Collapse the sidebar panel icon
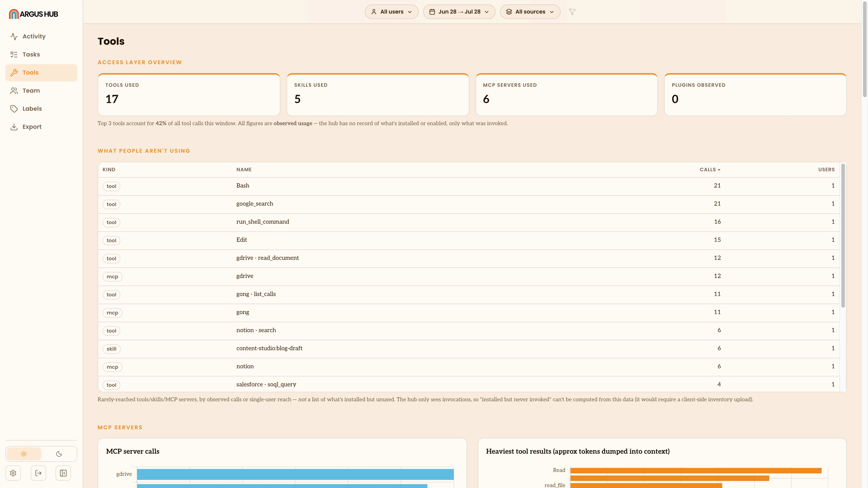 point(63,473)
